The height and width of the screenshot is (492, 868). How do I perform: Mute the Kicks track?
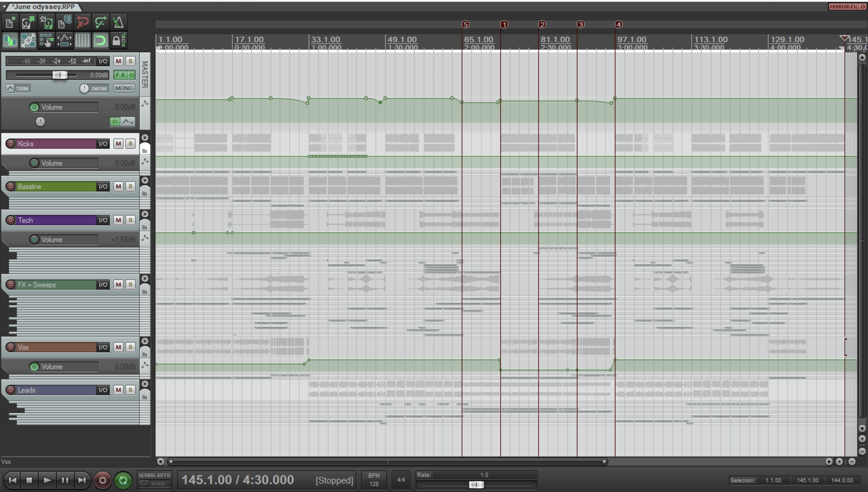(x=118, y=144)
